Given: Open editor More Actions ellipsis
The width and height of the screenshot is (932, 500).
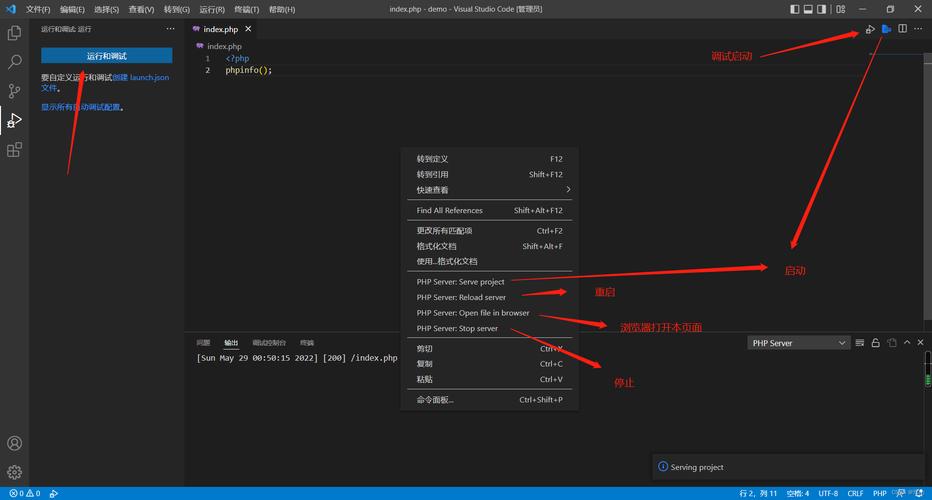Looking at the screenshot, I should pos(918,29).
